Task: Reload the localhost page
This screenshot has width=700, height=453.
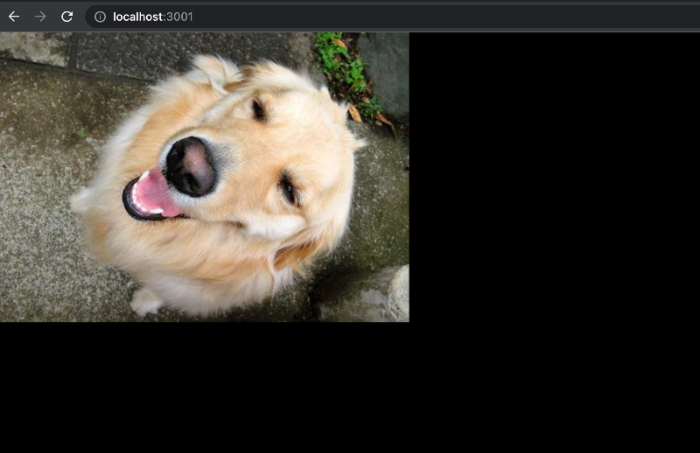Action: click(x=67, y=17)
